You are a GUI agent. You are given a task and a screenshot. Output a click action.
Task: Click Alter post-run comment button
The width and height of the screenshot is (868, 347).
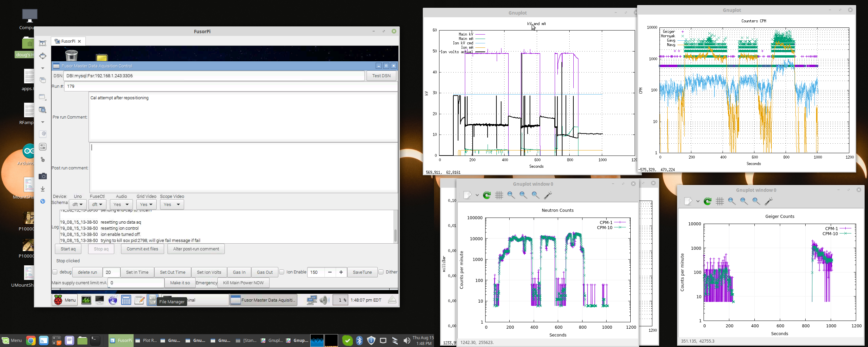(x=196, y=249)
